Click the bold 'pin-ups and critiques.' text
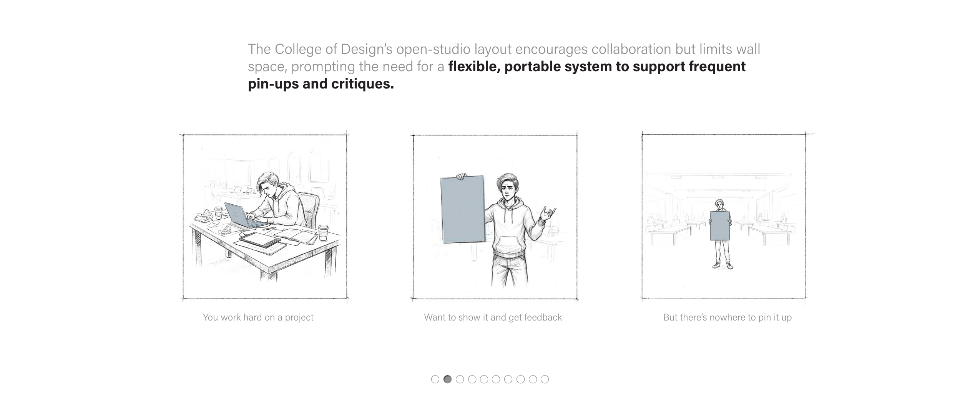Screen dimensions: 980x404 [321, 84]
